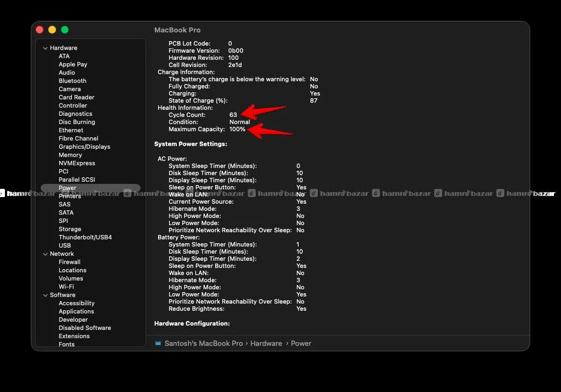Open Storage in the sidebar
561x392 pixels.
point(70,229)
